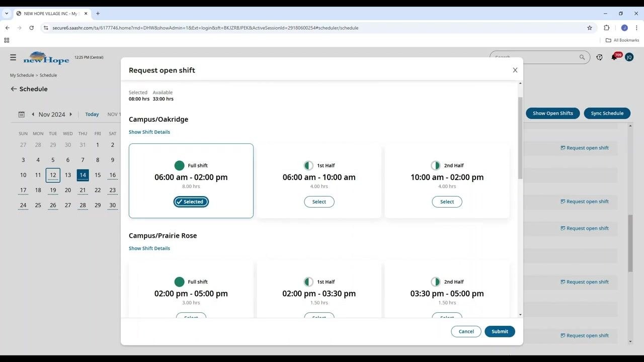Open browser extensions icon
Image resolution: width=644 pixels, height=362 pixels.
tap(606, 28)
